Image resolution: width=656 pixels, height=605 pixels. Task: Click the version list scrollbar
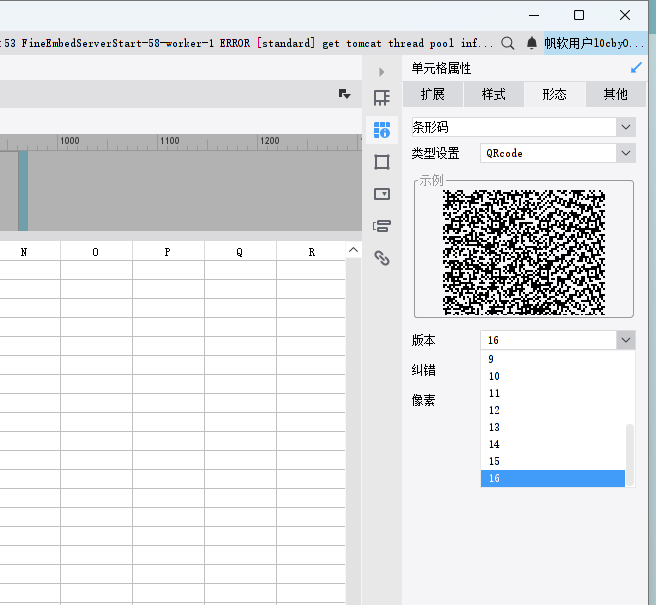630,455
